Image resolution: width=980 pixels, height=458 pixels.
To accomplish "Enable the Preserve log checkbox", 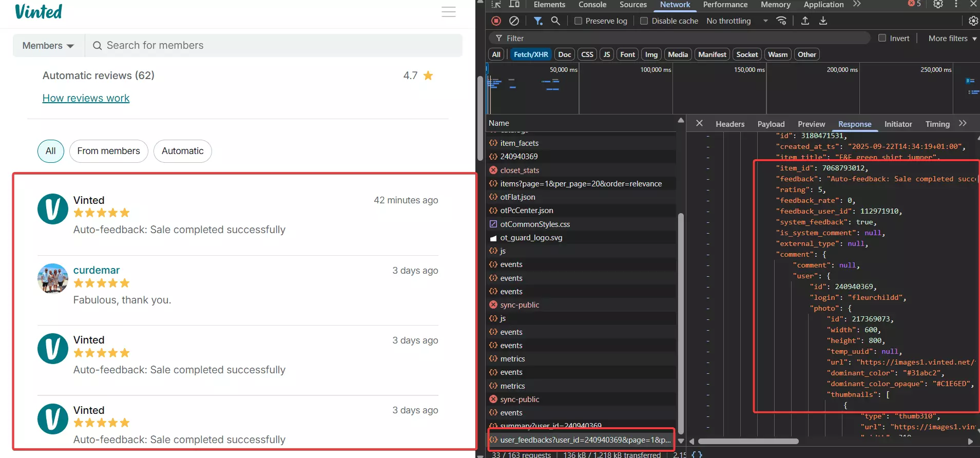I will (x=578, y=21).
